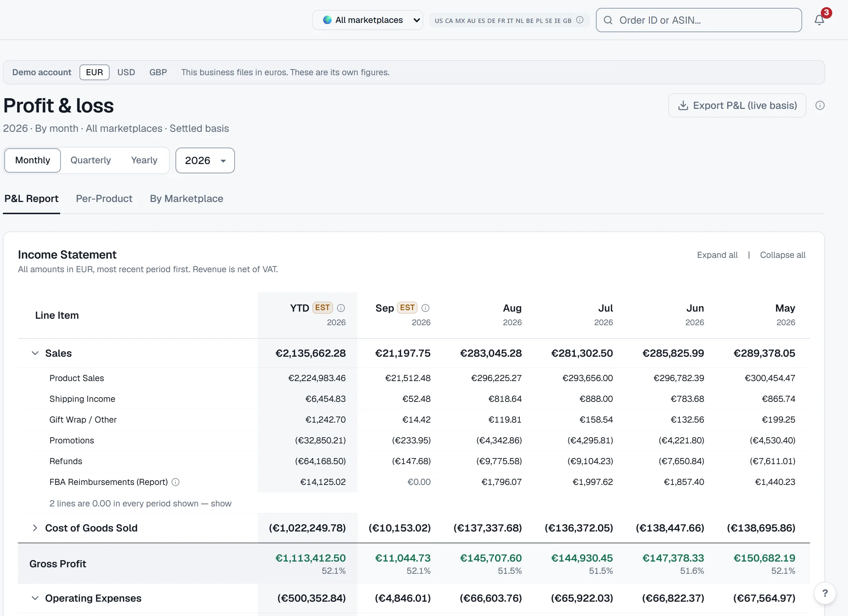
Task: Click the Refunds row label
Action: pyautogui.click(x=66, y=462)
